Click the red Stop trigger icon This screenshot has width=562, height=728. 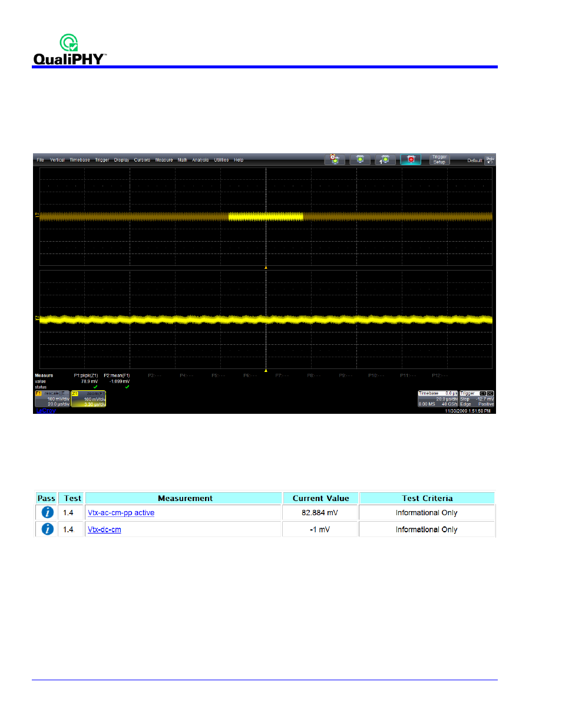click(x=411, y=159)
